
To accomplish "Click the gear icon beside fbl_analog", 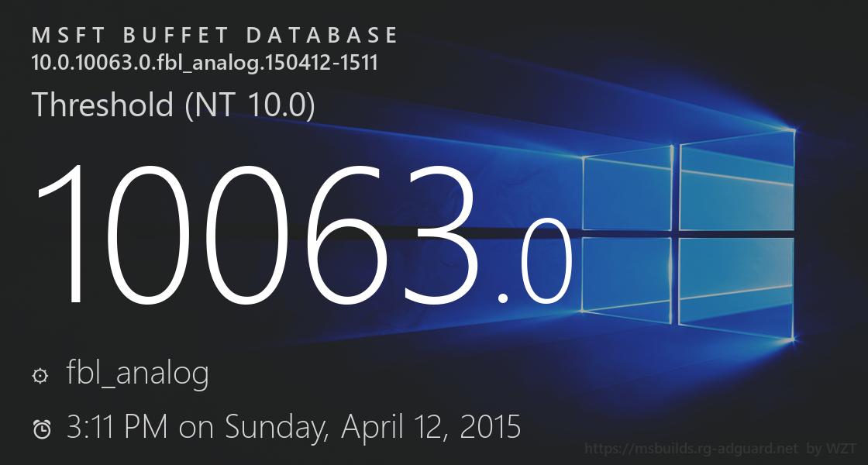I will [x=40, y=376].
